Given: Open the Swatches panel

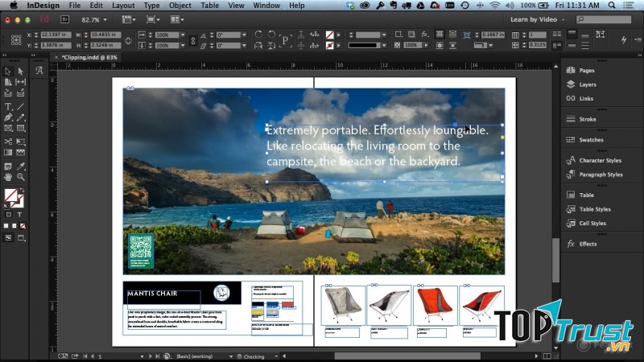Looking at the screenshot, I should click(x=591, y=139).
